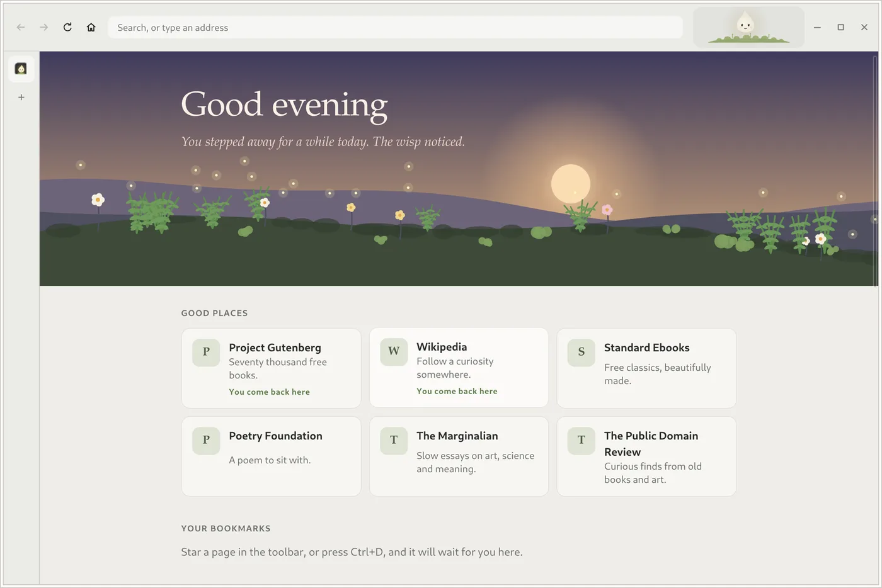Reload the current page
Screen dimensions: 882x588
tap(67, 27)
